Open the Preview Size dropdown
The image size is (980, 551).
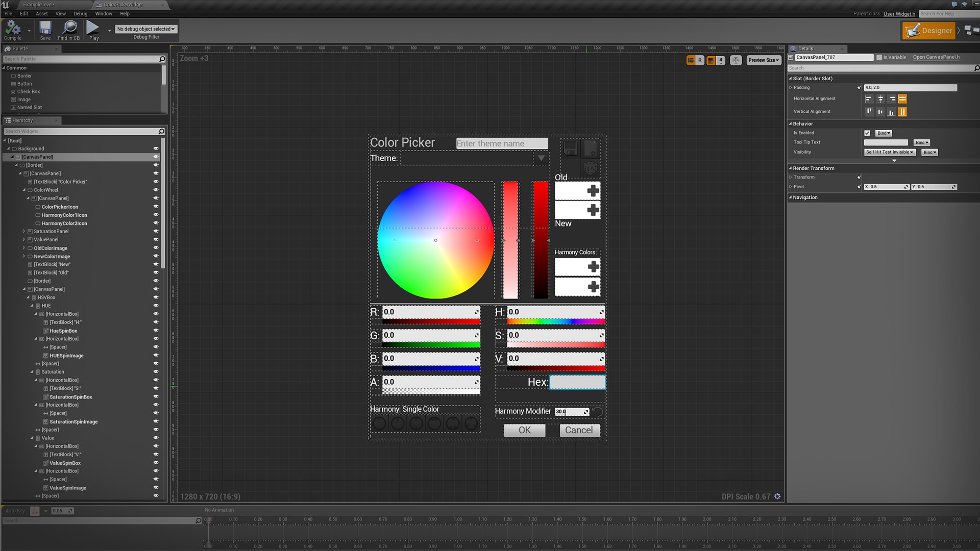[x=763, y=60]
